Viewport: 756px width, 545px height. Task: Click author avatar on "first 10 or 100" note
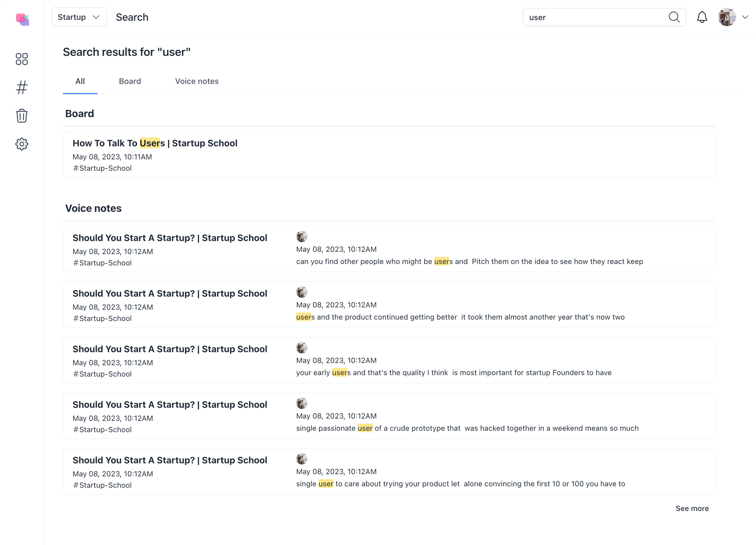point(302,459)
